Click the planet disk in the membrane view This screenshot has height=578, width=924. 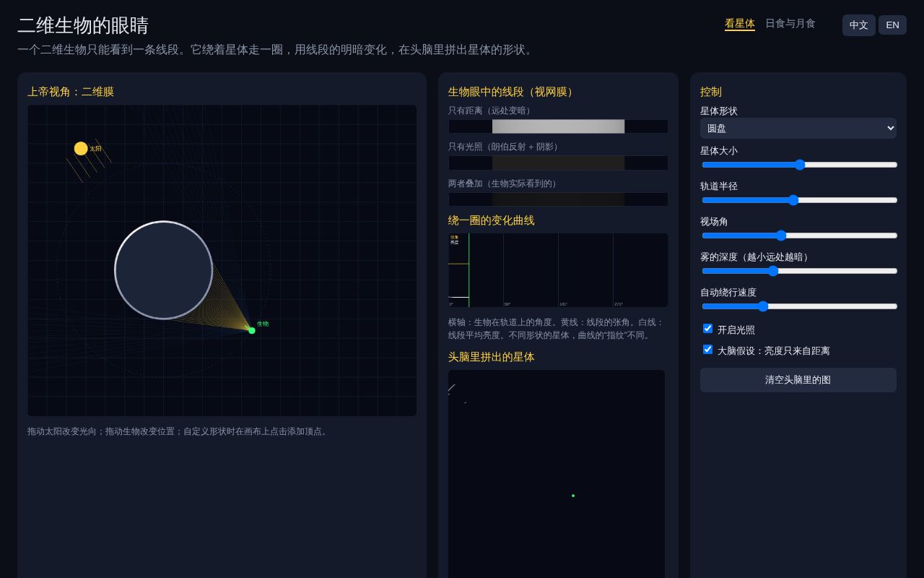click(164, 270)
